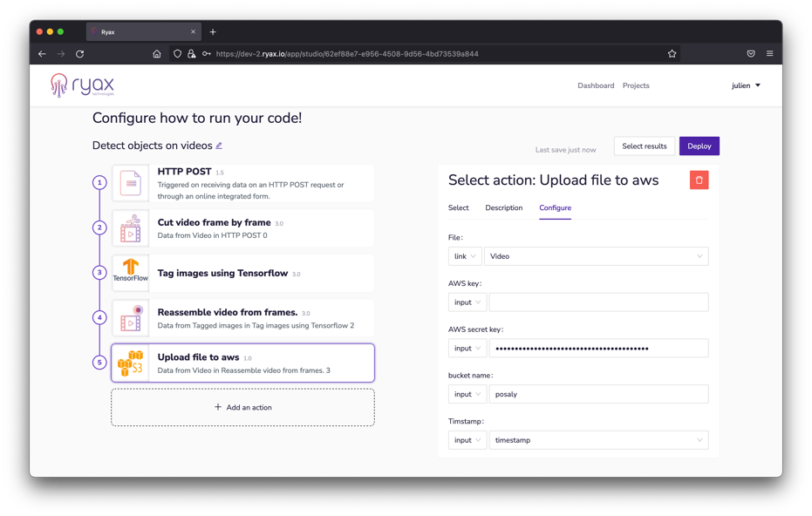The width and height of the screenshot is (812, 516).
Task: Reload the page in browser toolbar
Action: click(80, 54)
